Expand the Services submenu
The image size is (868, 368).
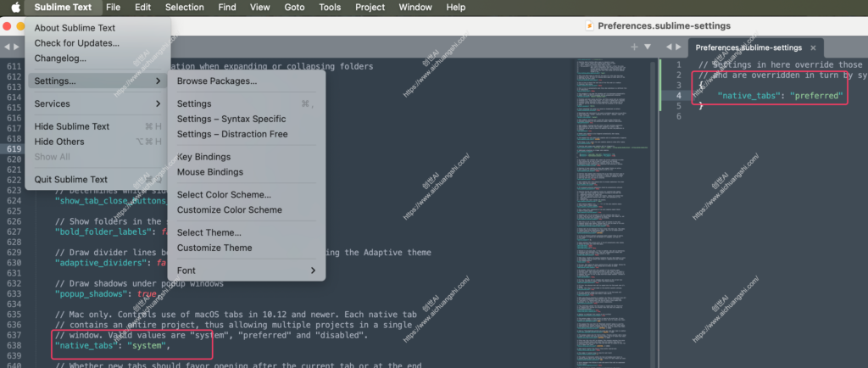click(97, 103)
